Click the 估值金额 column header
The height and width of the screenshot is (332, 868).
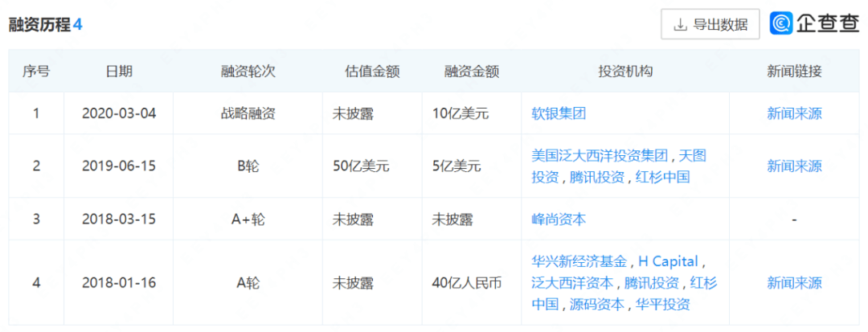coord(372,72)
